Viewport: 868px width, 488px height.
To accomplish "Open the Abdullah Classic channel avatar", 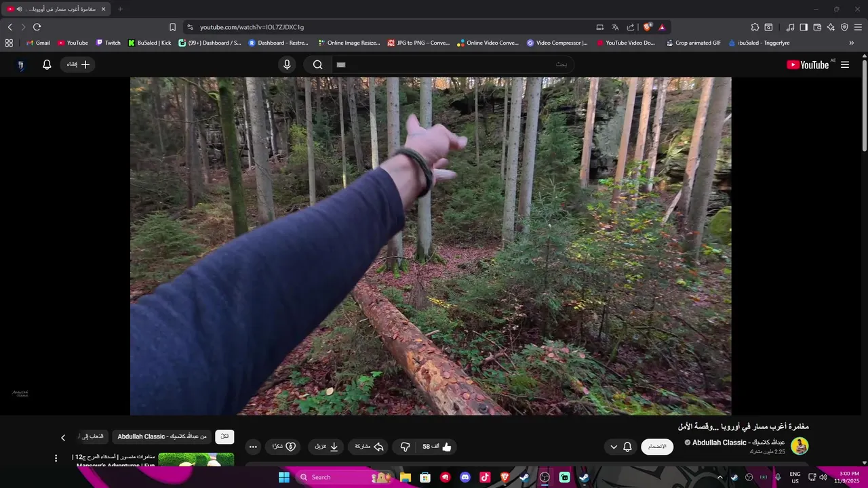I will pos(800,446).
